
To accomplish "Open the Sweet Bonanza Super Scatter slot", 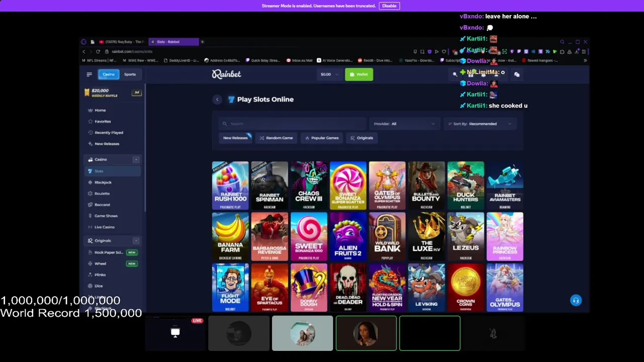I will click(x=348, y=186).
